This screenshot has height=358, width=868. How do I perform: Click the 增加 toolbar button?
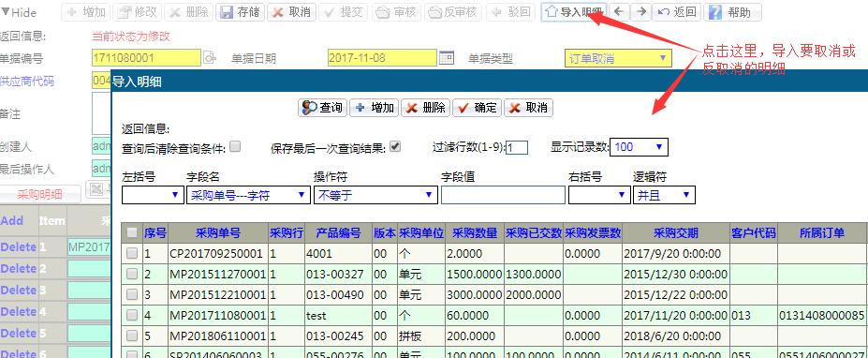point(87,12)
